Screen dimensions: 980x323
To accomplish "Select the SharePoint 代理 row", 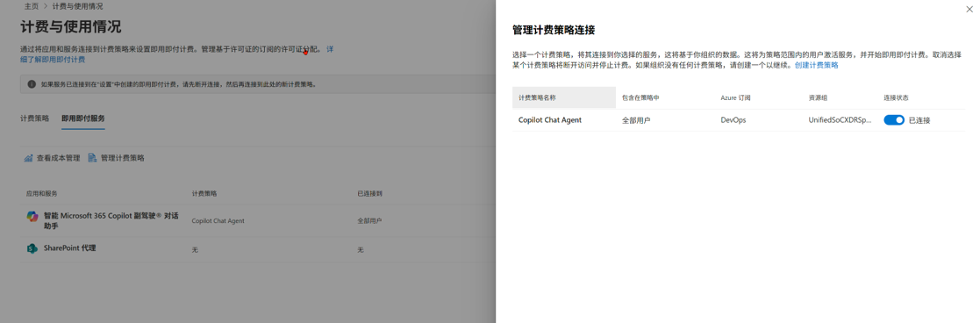I will (x=257, y=248).
